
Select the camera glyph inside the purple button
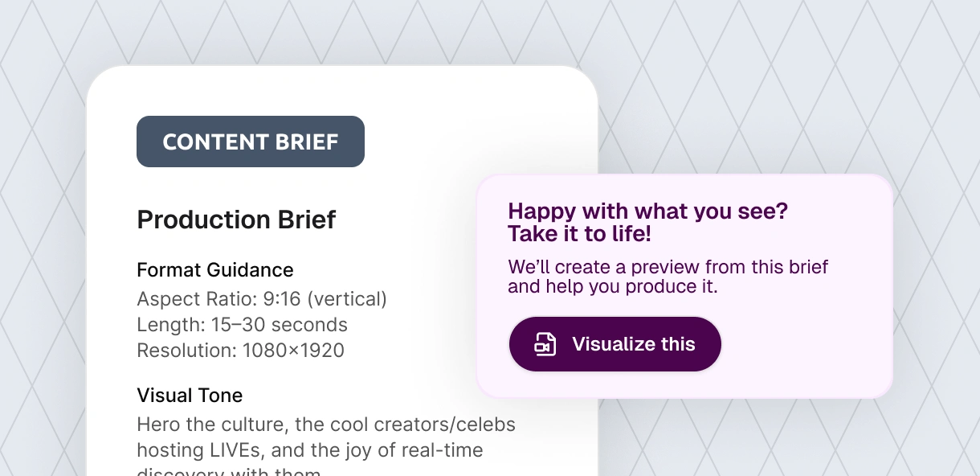pos(543,347)
